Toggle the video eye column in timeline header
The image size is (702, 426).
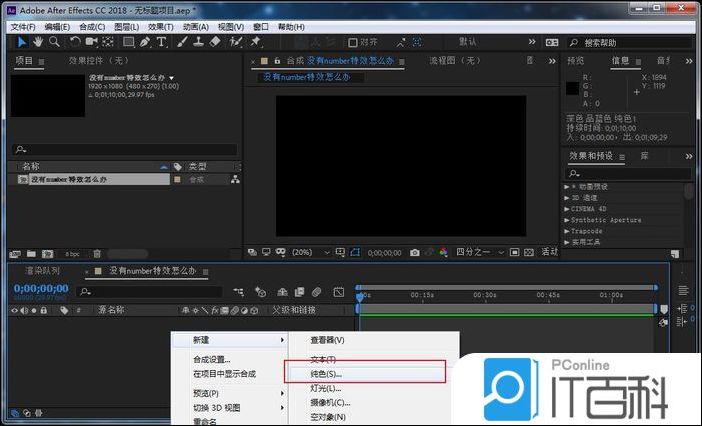tap(14, 310)
